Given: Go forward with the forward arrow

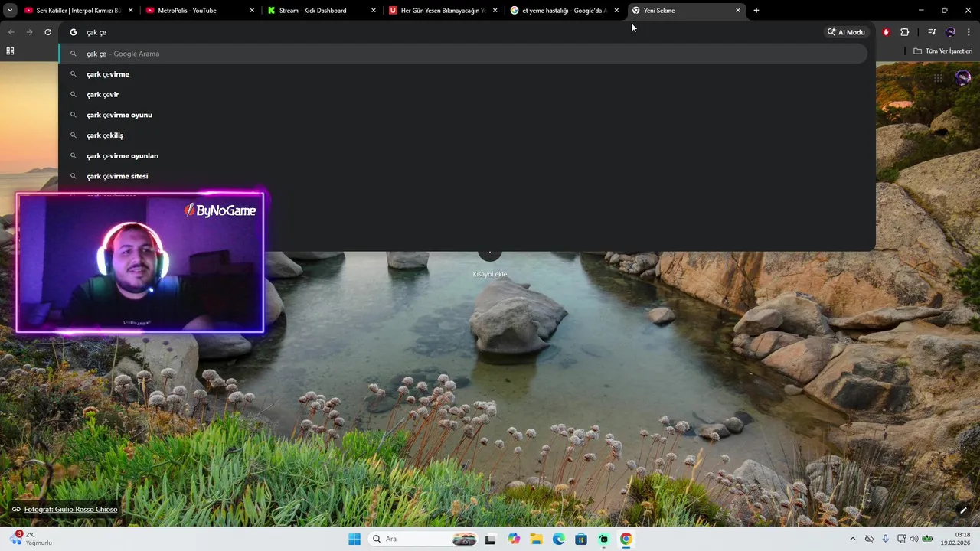Looking at the screenshot, I should coord(29,32).
